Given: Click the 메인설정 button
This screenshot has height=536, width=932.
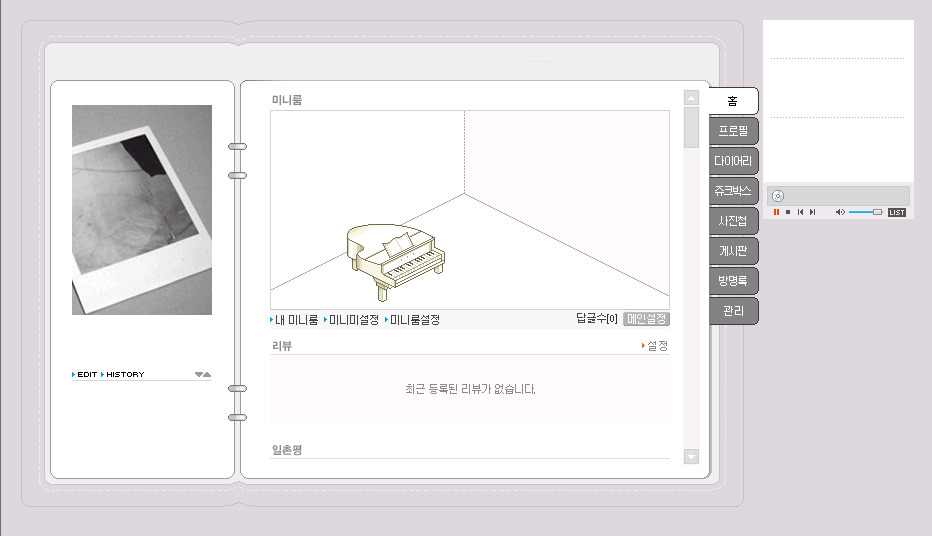Looking at the screenshot, I should (x=647, y=319).
